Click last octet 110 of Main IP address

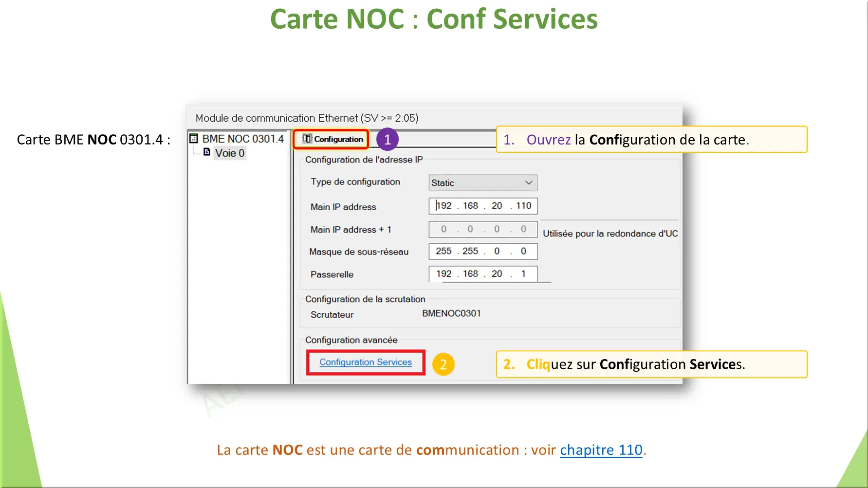[x=523, y=206]
